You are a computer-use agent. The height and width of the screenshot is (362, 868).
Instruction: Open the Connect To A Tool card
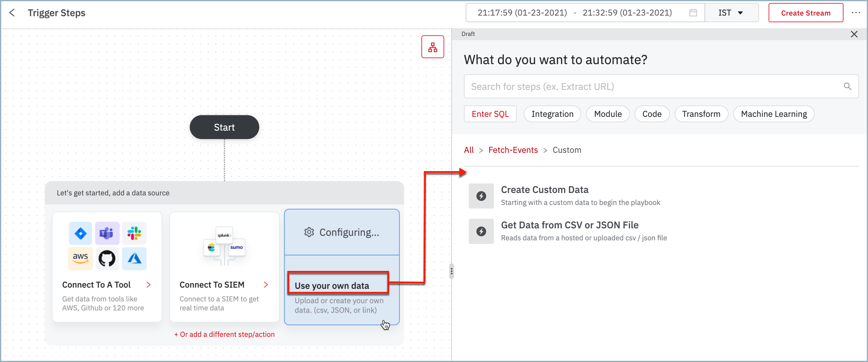pos(107,266)
